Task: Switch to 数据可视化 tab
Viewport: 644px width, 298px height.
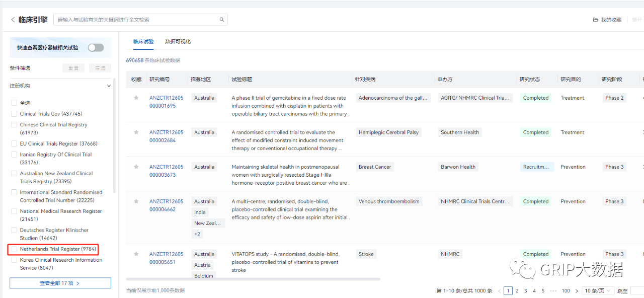Action: 178,41
